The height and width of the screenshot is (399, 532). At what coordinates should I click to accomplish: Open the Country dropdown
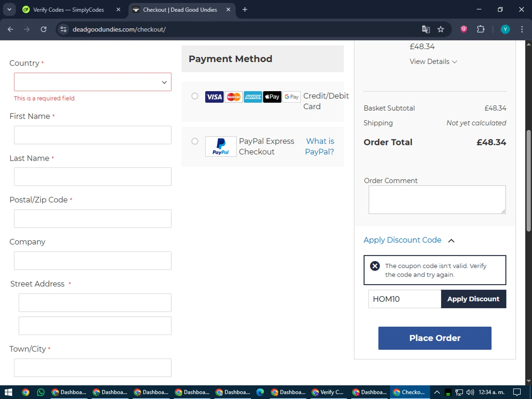(x=93, y=82)
